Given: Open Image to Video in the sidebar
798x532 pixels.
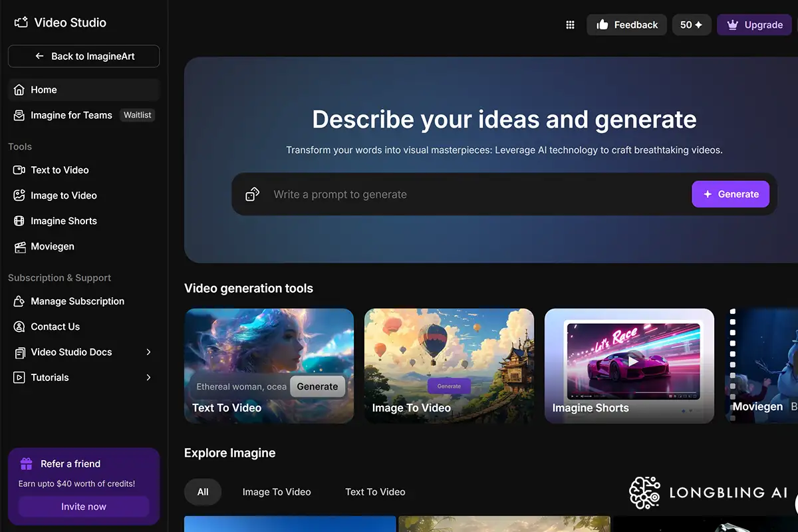Looking at the screenshot, I should 84,196.
